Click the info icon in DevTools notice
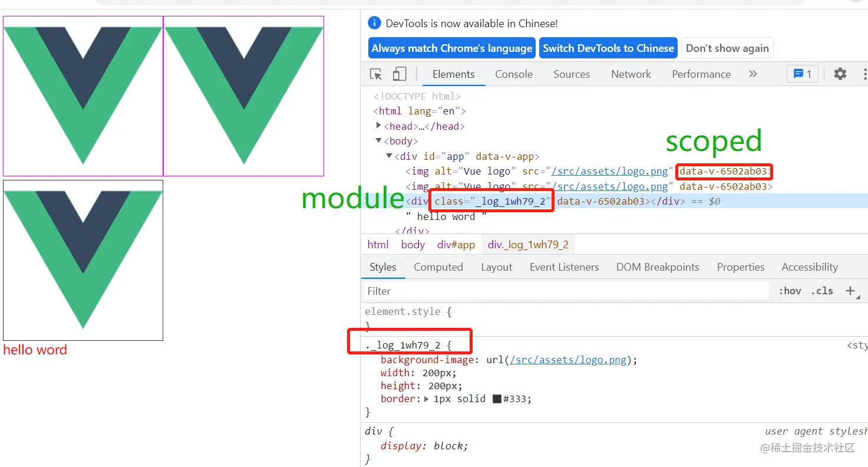 coord(374,23)
